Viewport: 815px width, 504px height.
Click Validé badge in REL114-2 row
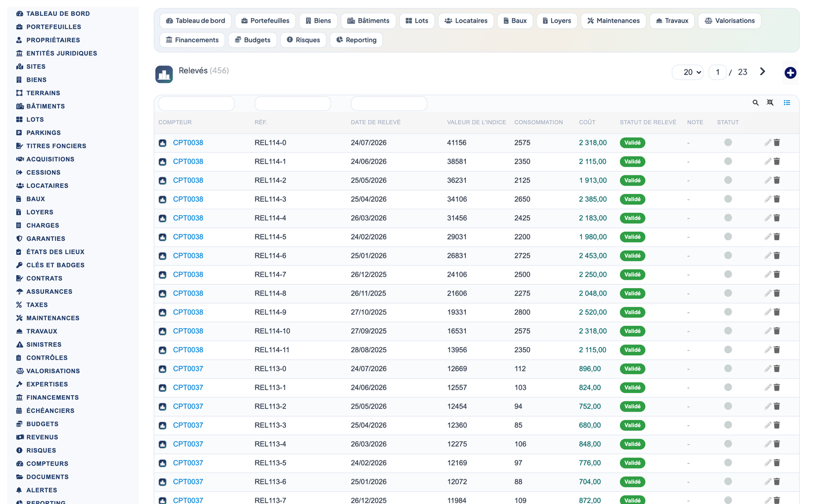[x=632, y=180]
